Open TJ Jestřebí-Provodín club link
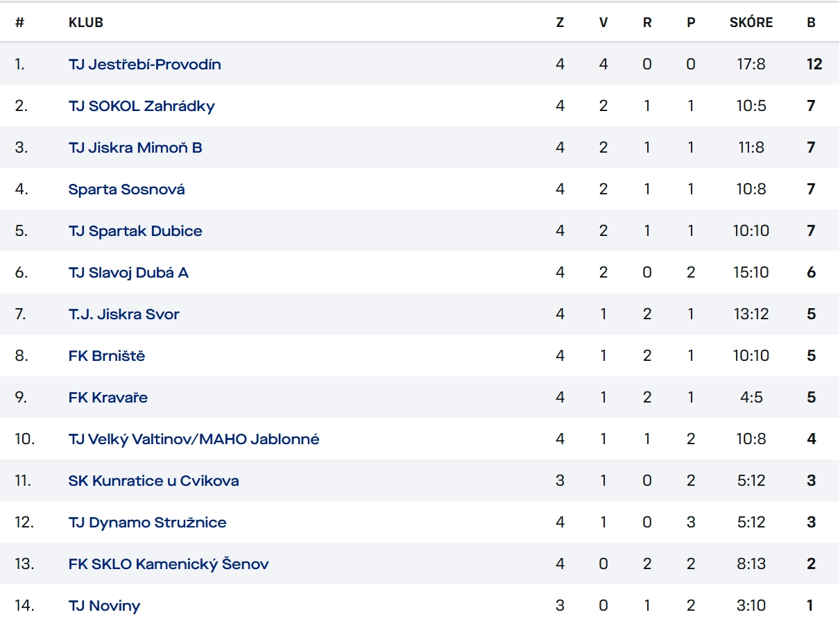The width and height of the screenshot is (840, 626). click(x=145, y=65)
